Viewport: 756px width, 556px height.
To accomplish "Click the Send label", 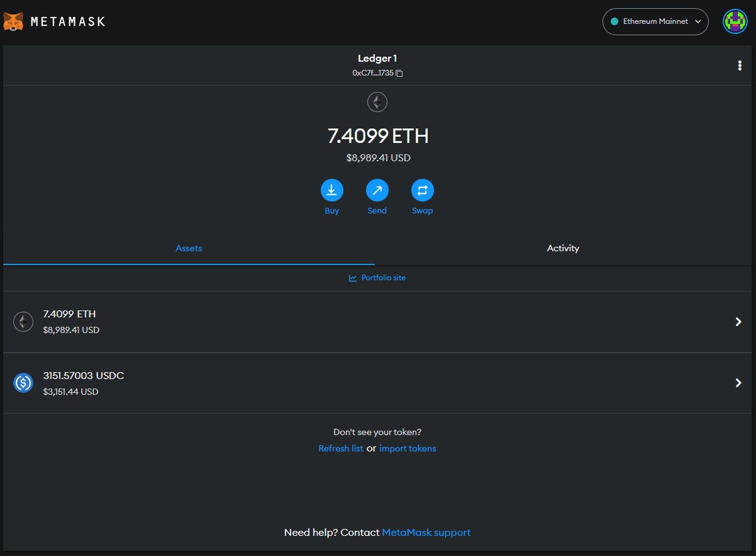I will [x=377, y=211].
